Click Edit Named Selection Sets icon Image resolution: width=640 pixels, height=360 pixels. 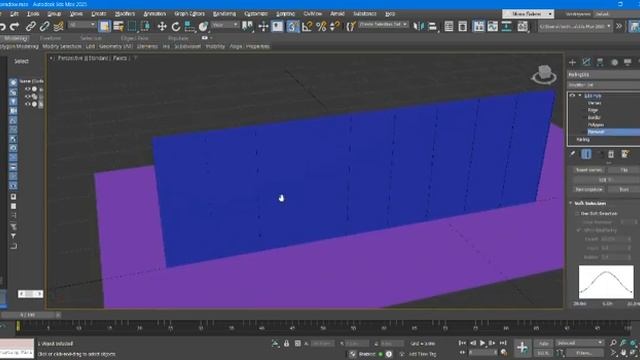[x=350, y=27]
